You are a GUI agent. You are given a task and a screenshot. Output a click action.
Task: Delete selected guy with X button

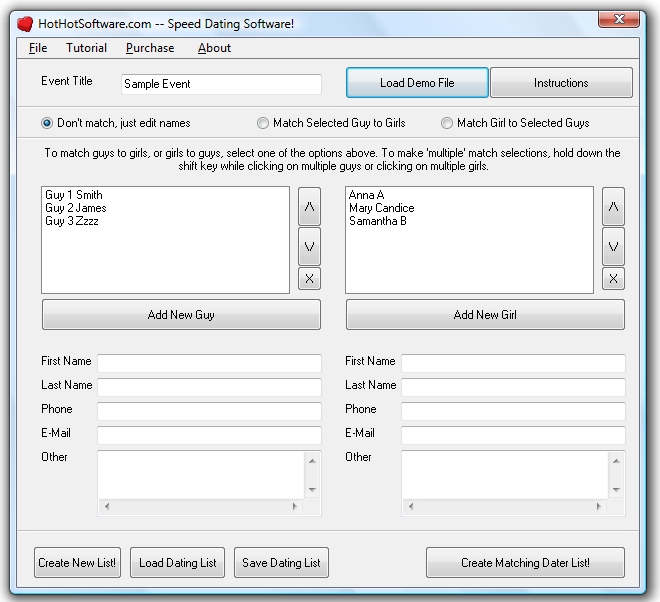click(310, 279)
